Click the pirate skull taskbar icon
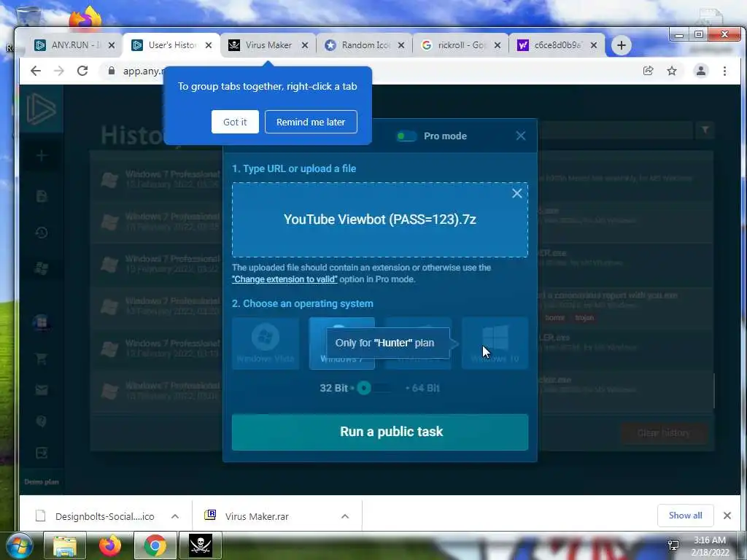Screen dimensions: 747x560 [x=200, y=545]
